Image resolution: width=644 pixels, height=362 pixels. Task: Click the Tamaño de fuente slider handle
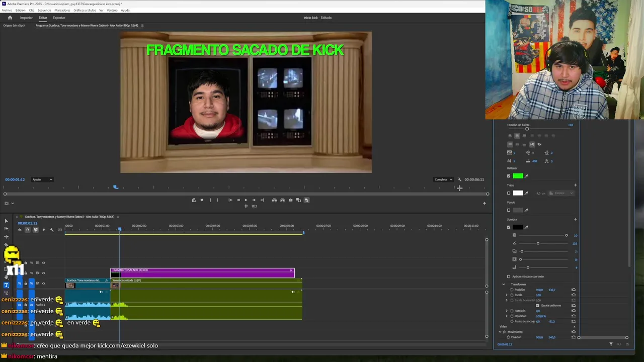[x=527, y=129]
